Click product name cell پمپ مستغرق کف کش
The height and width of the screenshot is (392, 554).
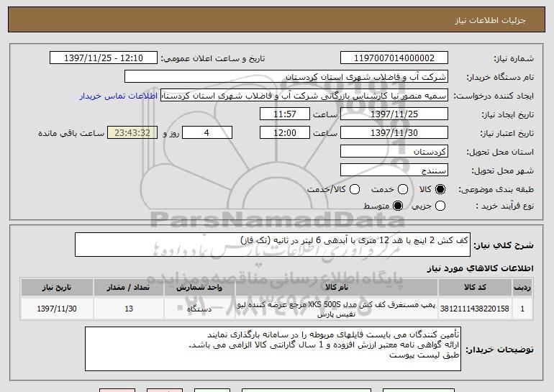pyautogui.click(x=337, y=309)
